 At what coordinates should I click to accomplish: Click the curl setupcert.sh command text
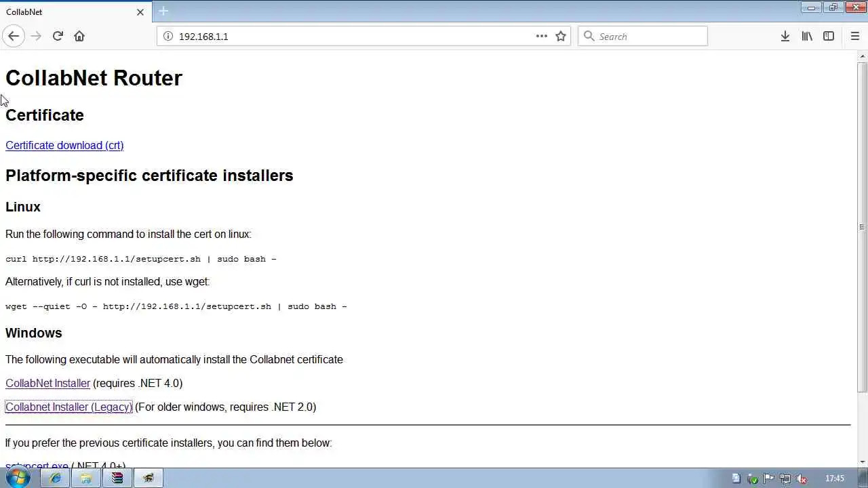coord(141,259)
